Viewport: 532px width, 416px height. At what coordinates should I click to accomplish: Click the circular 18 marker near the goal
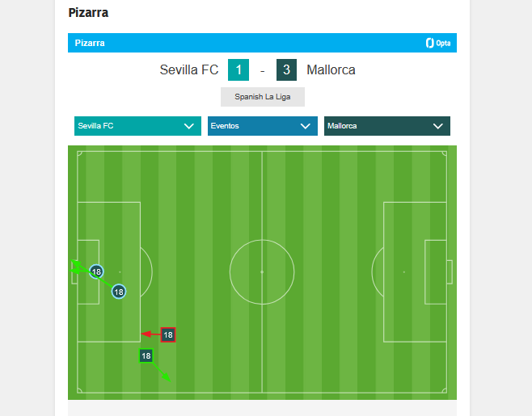(x=97, y=271)
